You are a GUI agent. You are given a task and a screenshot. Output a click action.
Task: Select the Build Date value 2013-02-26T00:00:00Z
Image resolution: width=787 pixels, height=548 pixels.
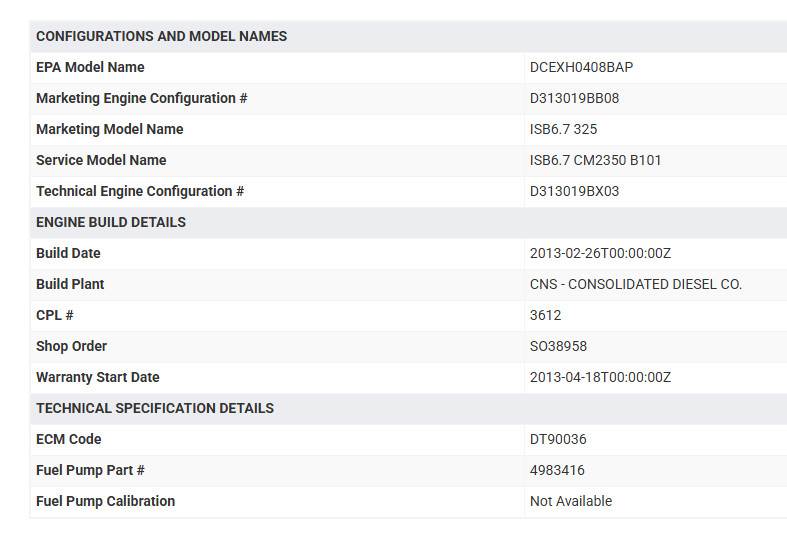(600, 253)
